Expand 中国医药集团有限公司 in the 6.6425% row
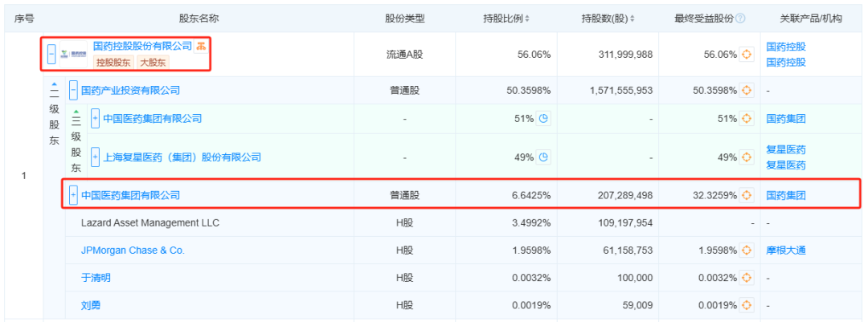This screenshot has height=322, width=868. coord(73,195)
